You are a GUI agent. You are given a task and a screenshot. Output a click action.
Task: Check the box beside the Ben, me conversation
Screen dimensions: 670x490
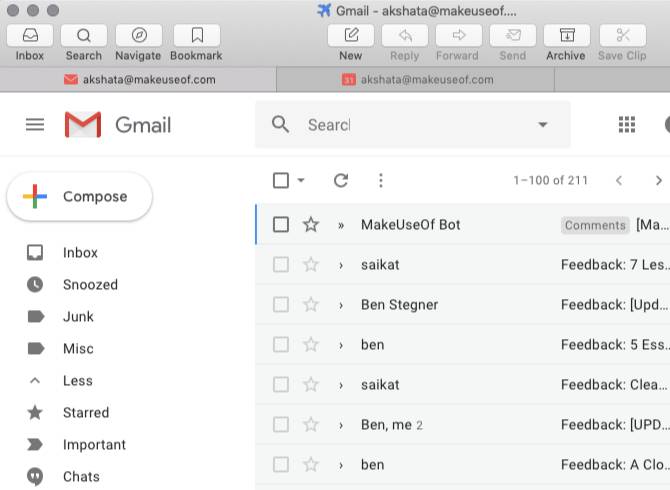281,425
